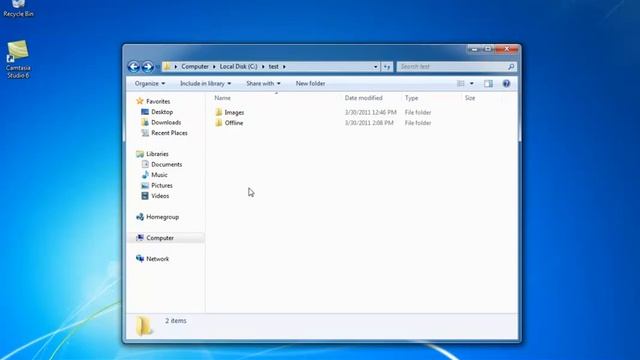Image resolution: width=640 pixels, height=360 pixels.
Task: Click the folder icon in address bar
Action: click(168, 67)
